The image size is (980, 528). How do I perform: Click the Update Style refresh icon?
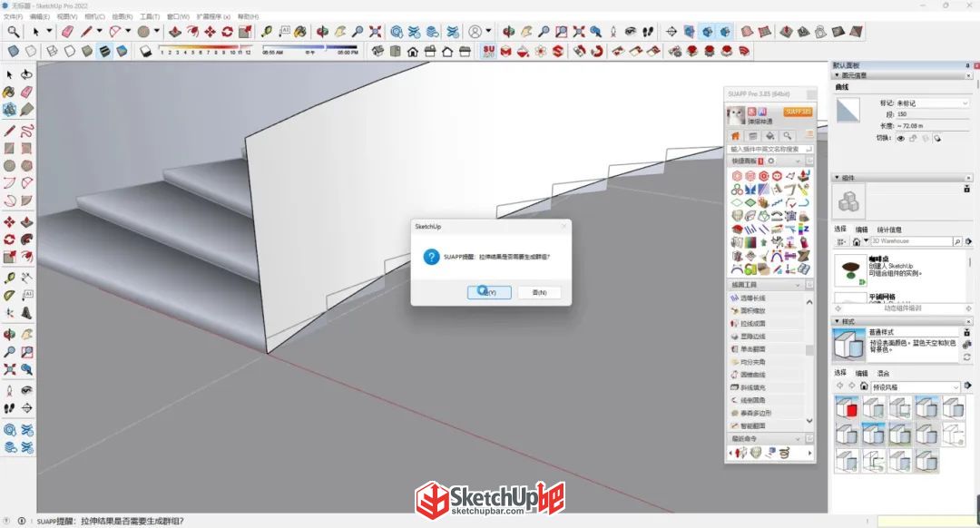967,357
